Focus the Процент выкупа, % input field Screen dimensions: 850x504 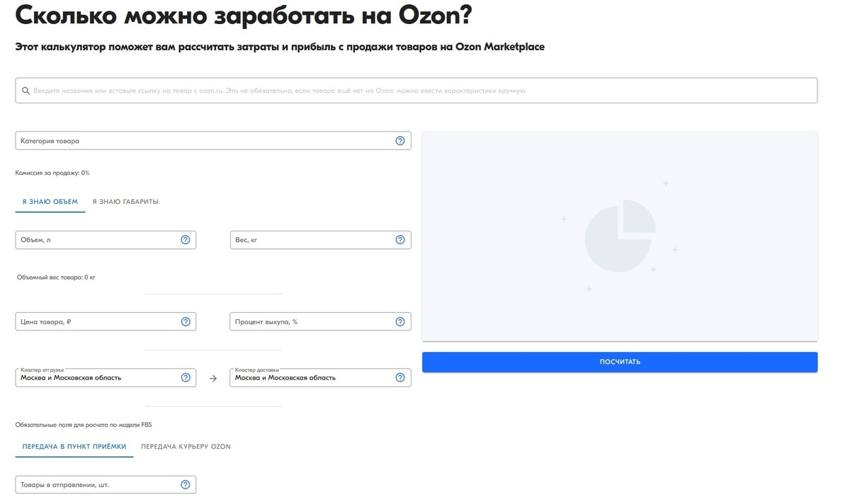[x=320, y=321]
